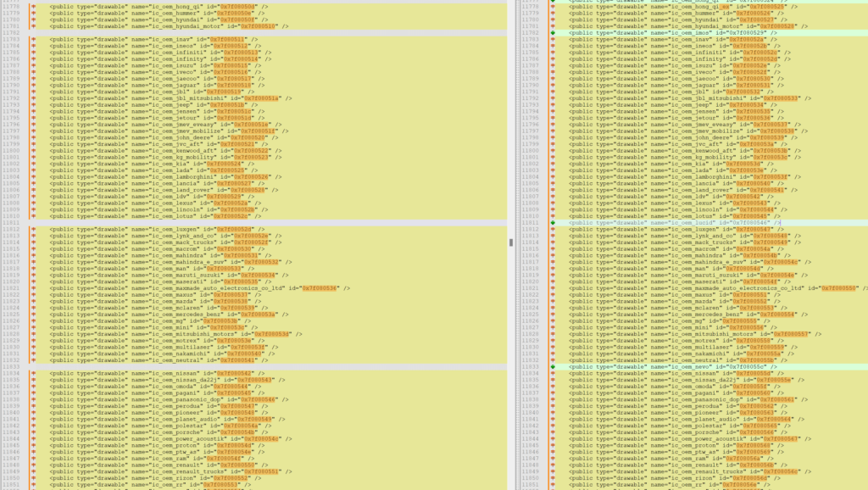The image size is (868, 490).
Task: Click left pane line containing ic_oem_power_acoustik
Action: [x=170, y=438]
